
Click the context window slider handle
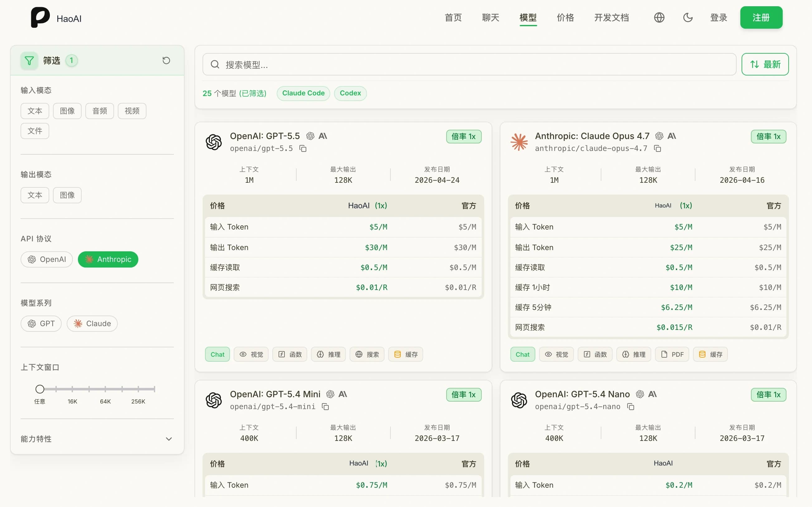pyautogui.click(x=40, y=389)
